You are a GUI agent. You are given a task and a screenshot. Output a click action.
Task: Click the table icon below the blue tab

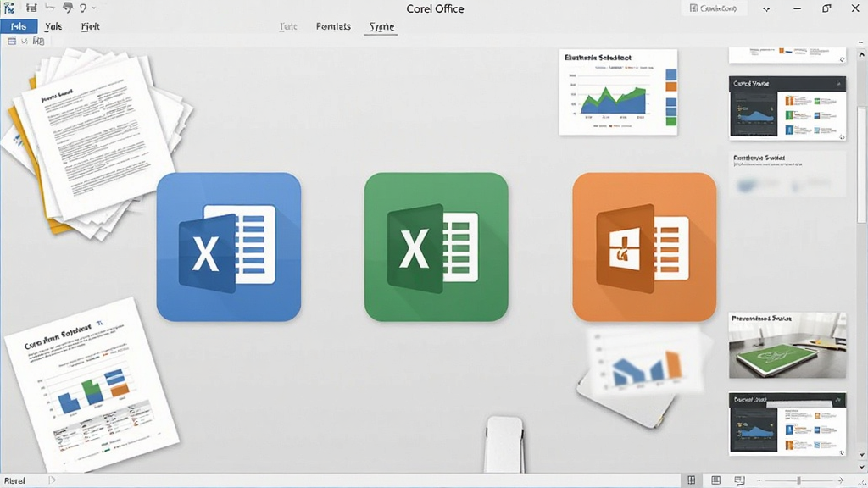click(x=12, y=41)
